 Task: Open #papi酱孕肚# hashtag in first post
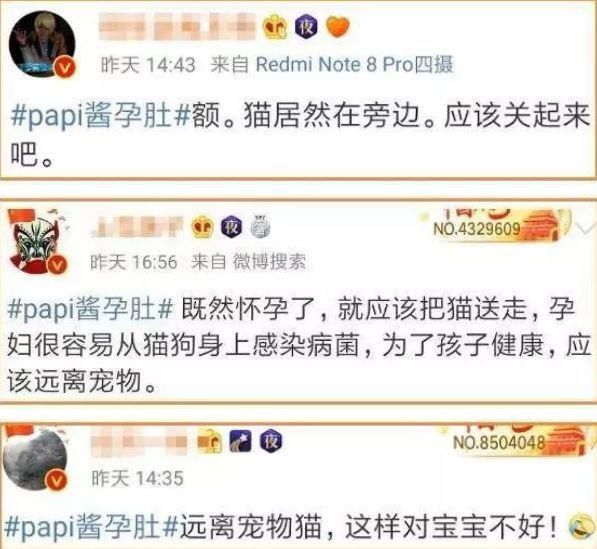(101, 116)
